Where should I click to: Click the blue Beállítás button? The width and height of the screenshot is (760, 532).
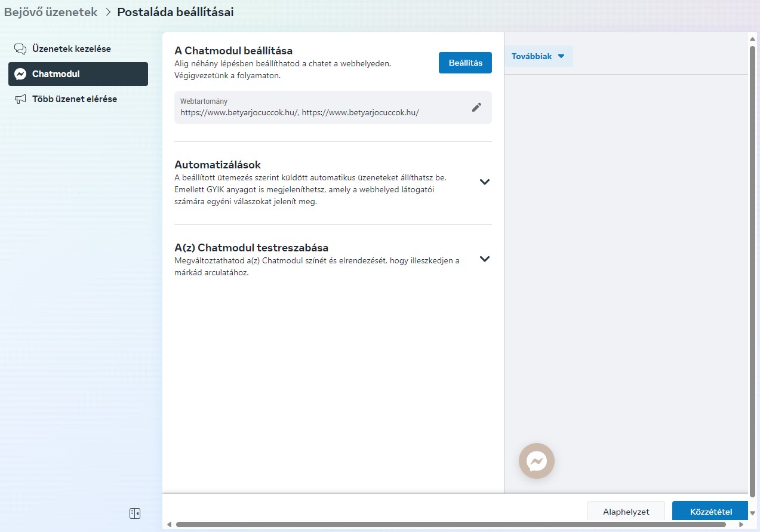[465, 63]
